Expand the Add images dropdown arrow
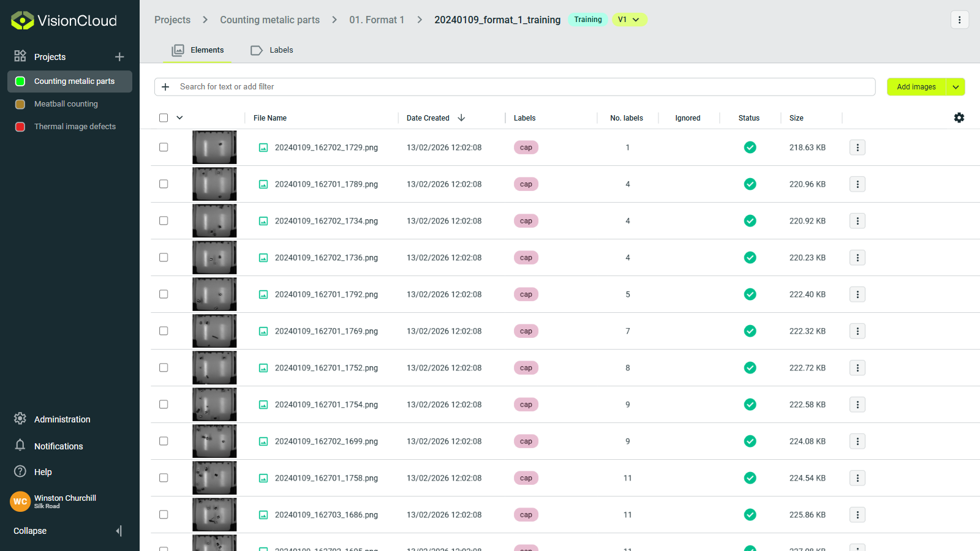Image resolution: width=980 pixels, height=551 pixels. (956, 86)
